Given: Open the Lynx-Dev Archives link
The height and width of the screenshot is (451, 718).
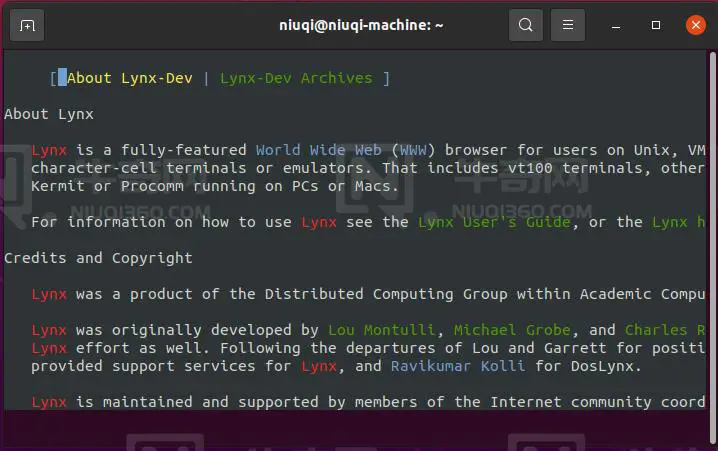Looking at the screenshot, I should pos(296,78).
